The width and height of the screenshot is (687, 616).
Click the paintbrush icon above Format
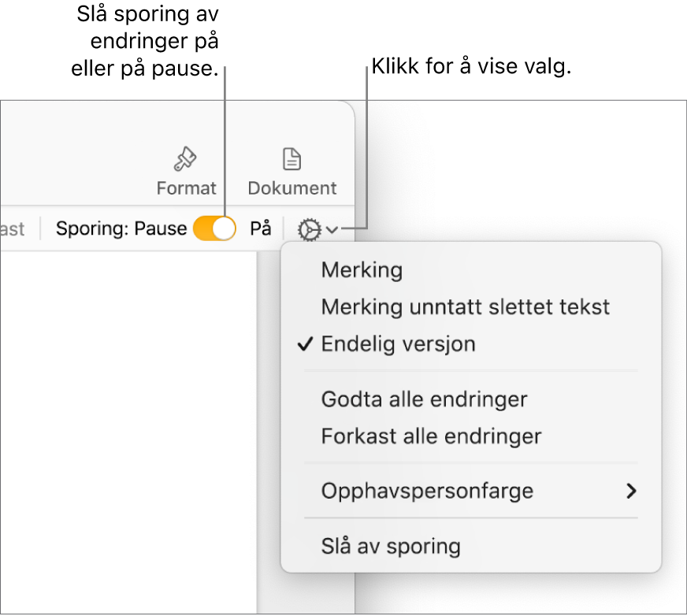pyautogui.click(x=186, y=158)
